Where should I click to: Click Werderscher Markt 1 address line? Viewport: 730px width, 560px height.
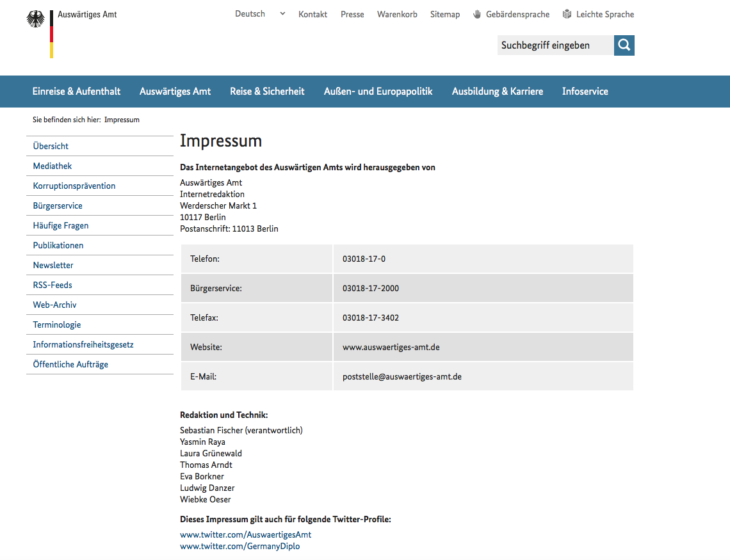218,205
